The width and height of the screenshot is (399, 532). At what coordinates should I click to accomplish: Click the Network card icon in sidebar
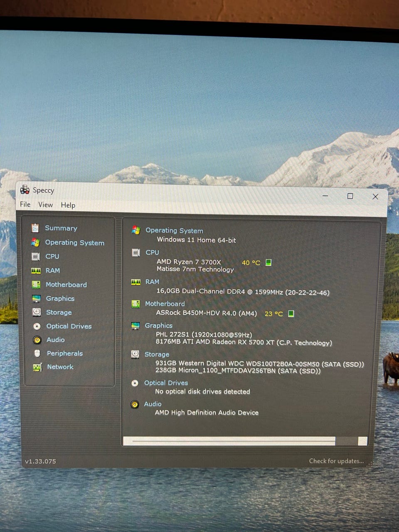pos(37,367)
